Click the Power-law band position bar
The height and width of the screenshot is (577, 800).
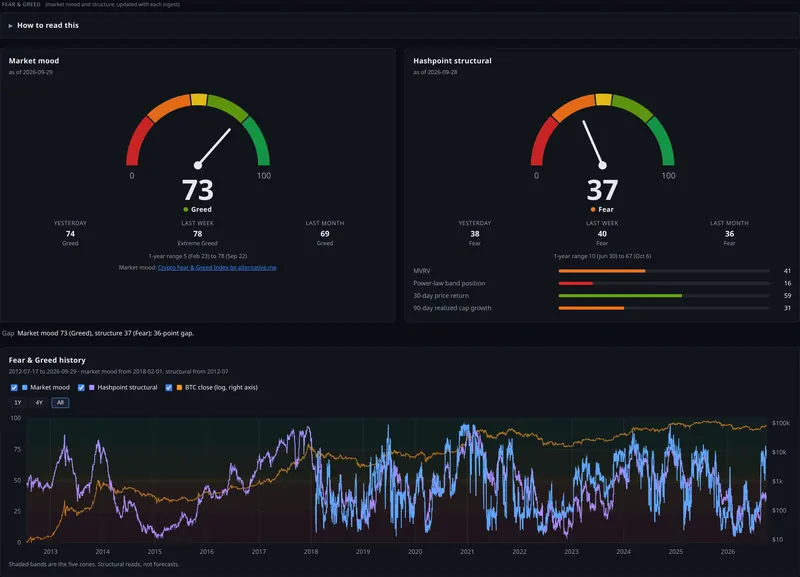pyautogui.click(x=664, y=283)
